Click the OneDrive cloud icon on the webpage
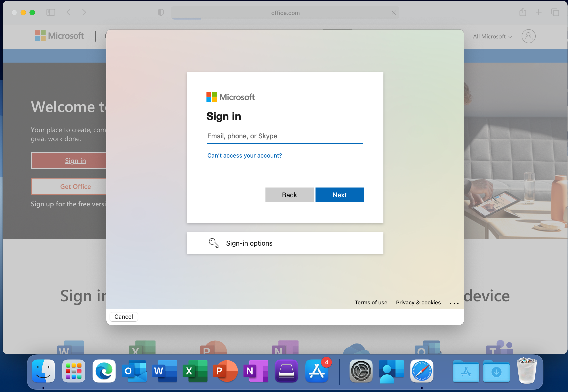 coord(356,349)
